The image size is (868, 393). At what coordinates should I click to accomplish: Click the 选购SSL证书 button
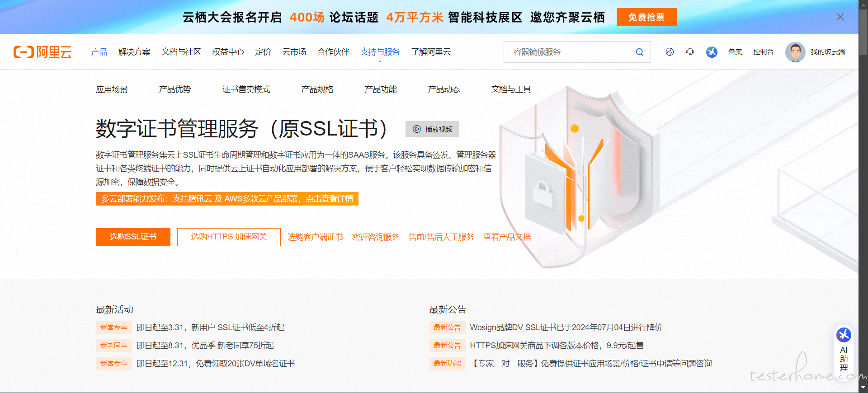[x=133, y=237]
